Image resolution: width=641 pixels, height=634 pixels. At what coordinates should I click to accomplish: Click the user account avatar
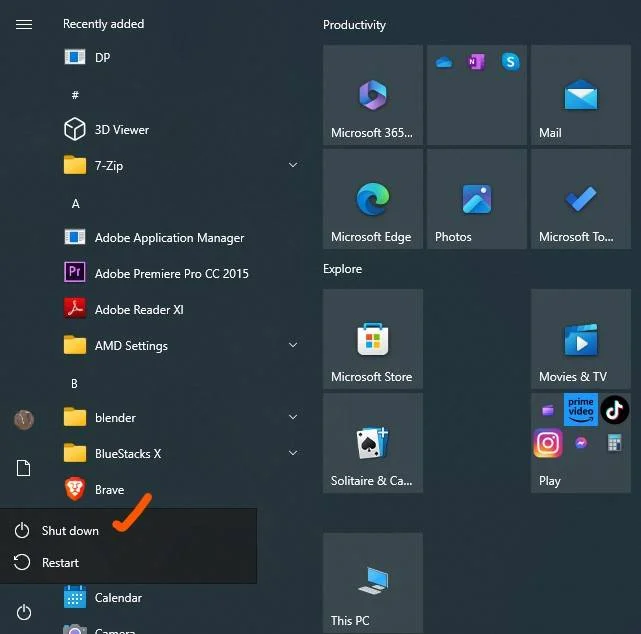tap(24, 420)
